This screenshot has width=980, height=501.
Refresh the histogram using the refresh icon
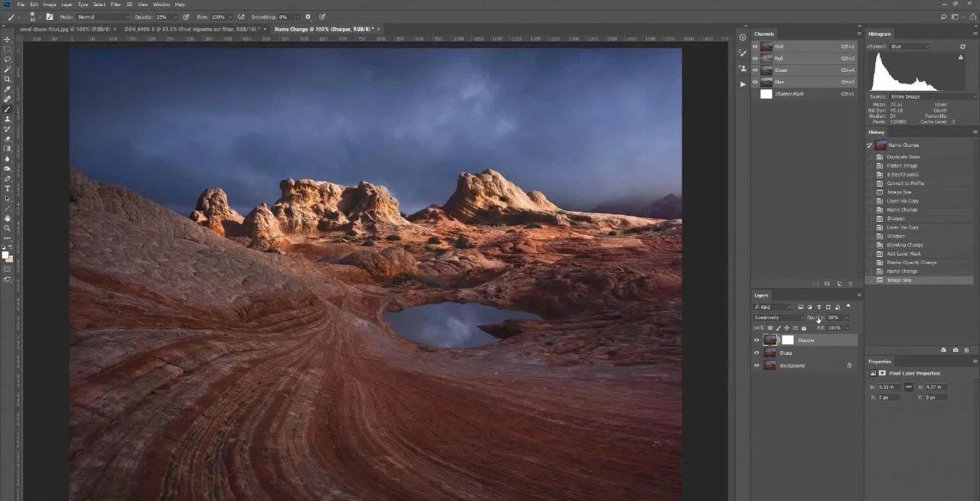point(962,47)
